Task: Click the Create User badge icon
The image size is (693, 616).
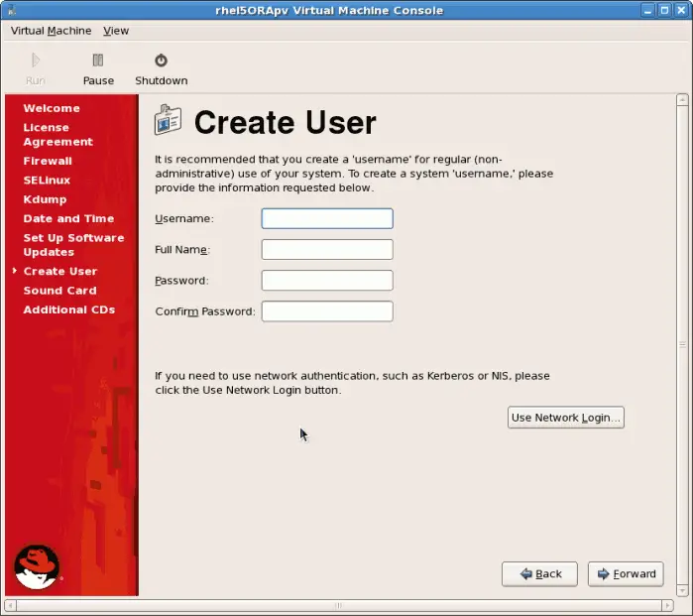Action: pos(168,121)
